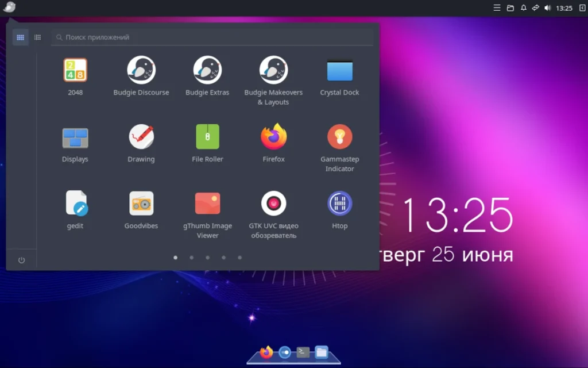
Task: Launch gThumb Image Viewer
Action: [x=207, y=215]
